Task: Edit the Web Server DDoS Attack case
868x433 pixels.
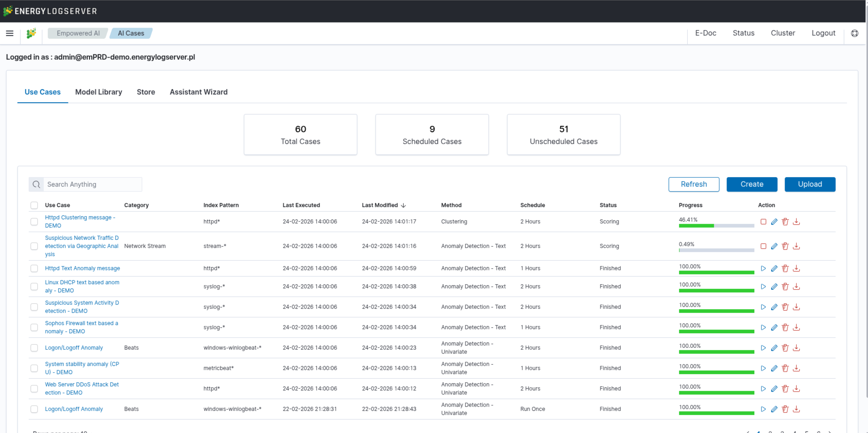Action: tap(774, 389)
